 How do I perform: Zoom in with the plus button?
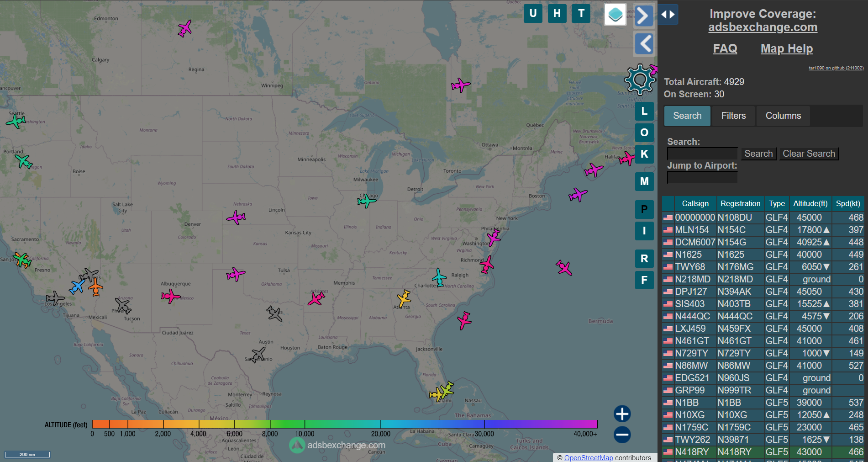622,414
